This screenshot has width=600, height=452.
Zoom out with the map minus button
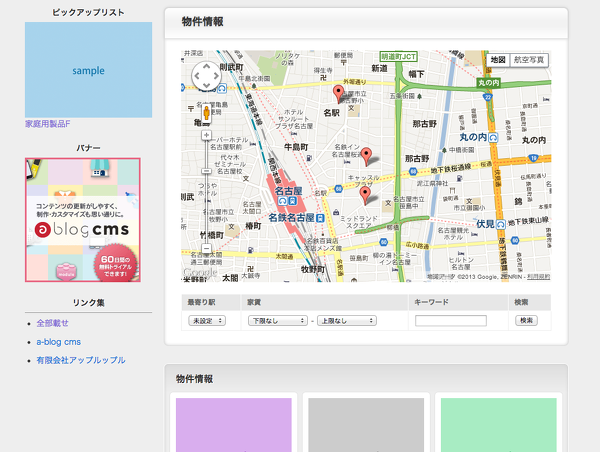[206, 248]
